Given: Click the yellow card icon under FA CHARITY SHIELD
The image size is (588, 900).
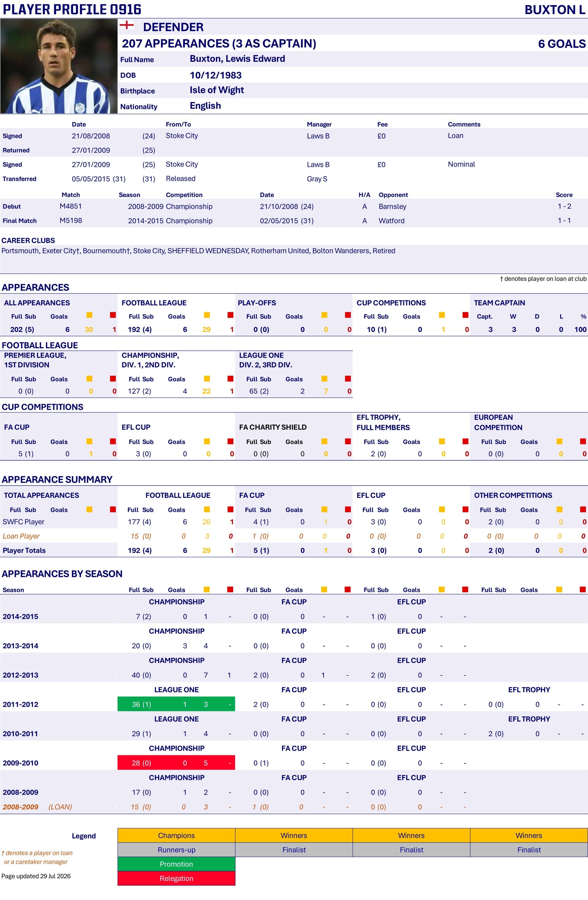Looking at the screenshot, I should pyautogui.click(x=324, y=441).
